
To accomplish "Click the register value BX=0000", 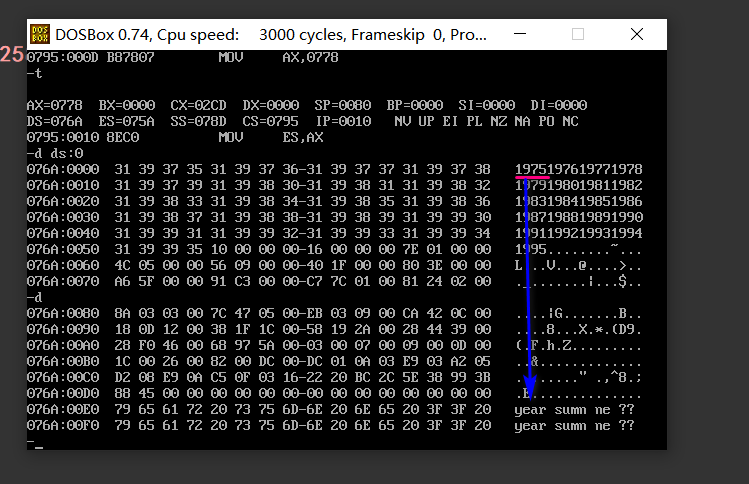I will point(127,105).
